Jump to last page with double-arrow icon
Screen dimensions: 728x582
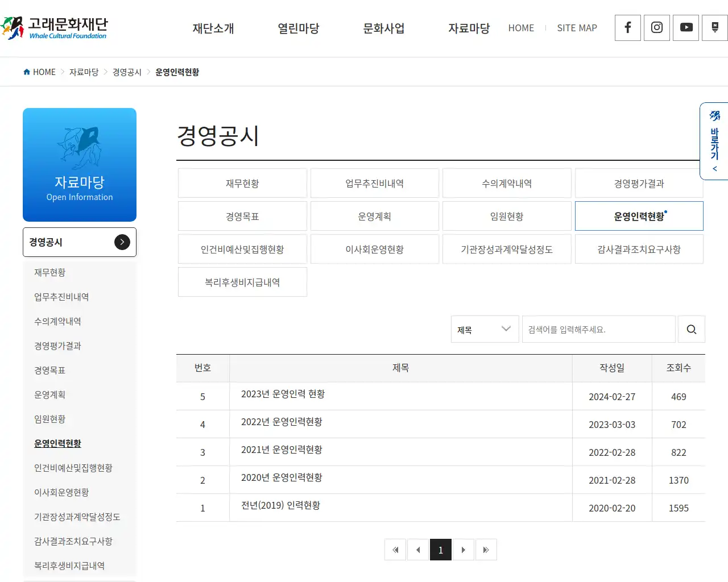point(486,549)
